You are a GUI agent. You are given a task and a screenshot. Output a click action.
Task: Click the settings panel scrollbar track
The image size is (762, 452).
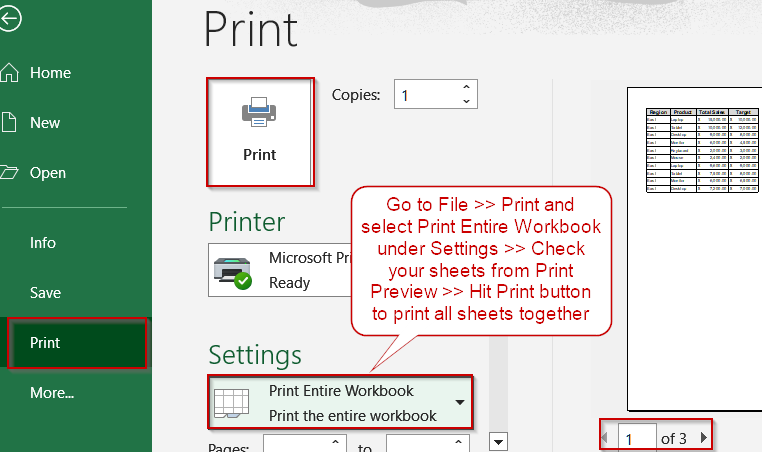point(498,384)
